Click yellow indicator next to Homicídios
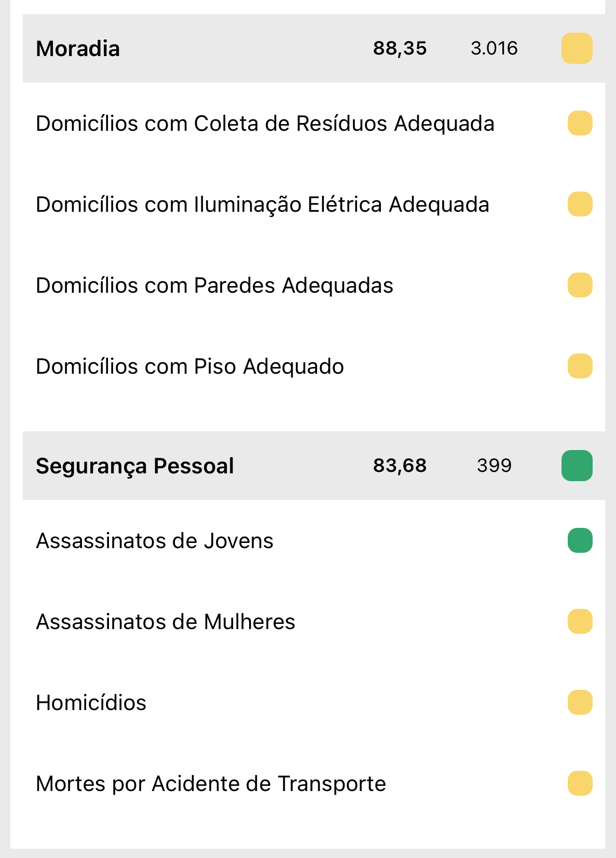This screenshot has height=858, width=616. pos(580,702)
